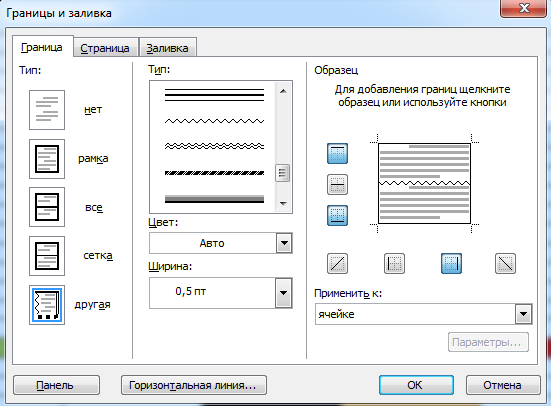Select the diagonal striped line style
Image resolution: width=551 pixels, height=406 pixels.
[x=214, y=173]
